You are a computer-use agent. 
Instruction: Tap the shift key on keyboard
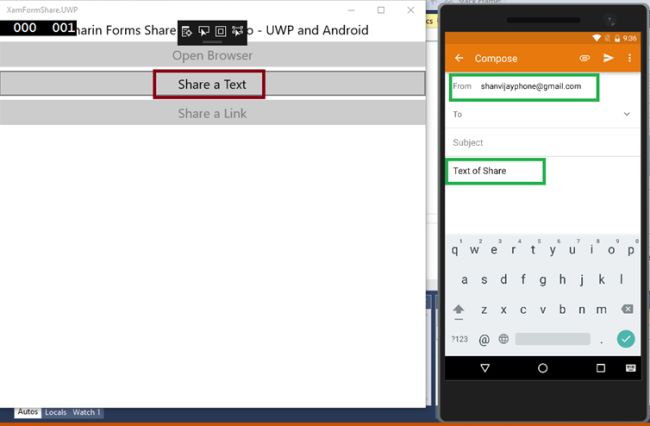[x=458, y=310]
